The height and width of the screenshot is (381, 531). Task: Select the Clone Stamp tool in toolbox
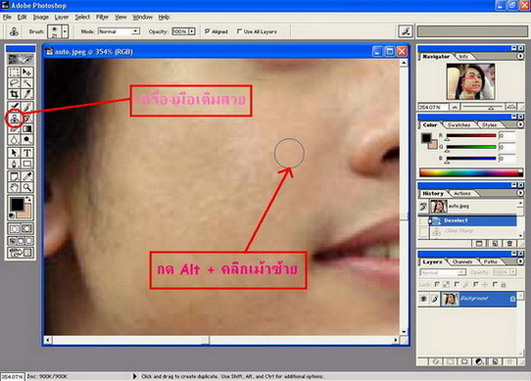point(14,118)
